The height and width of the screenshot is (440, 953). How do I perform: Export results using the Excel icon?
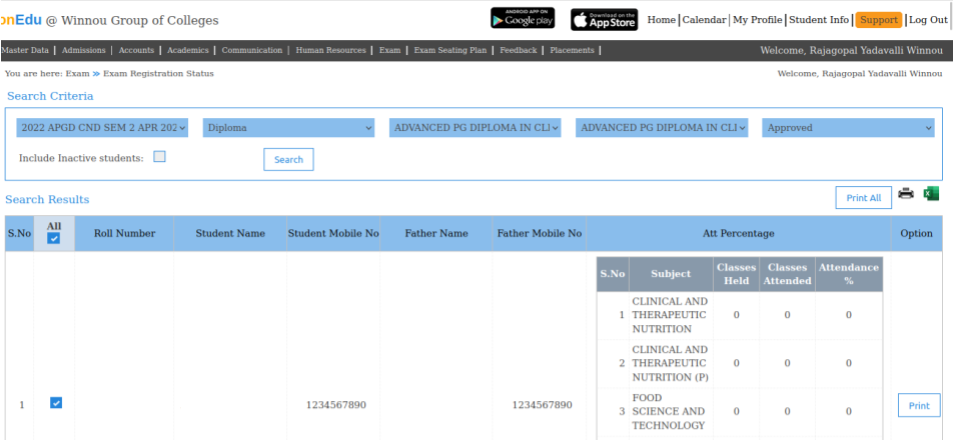pos(931,194)
